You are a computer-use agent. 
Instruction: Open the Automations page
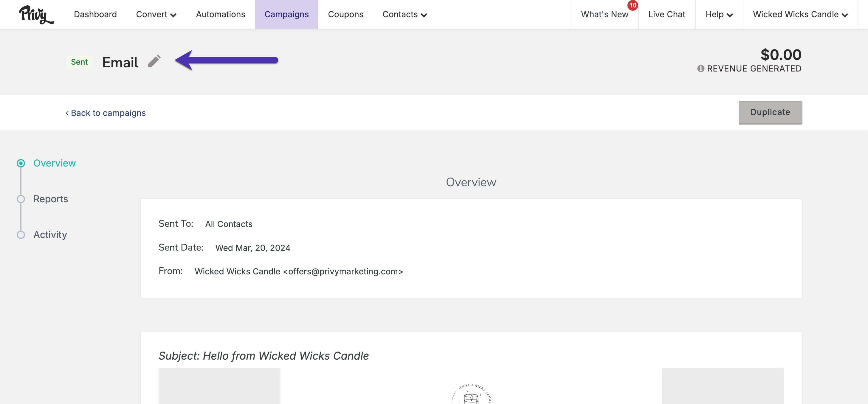coord(221,15)
